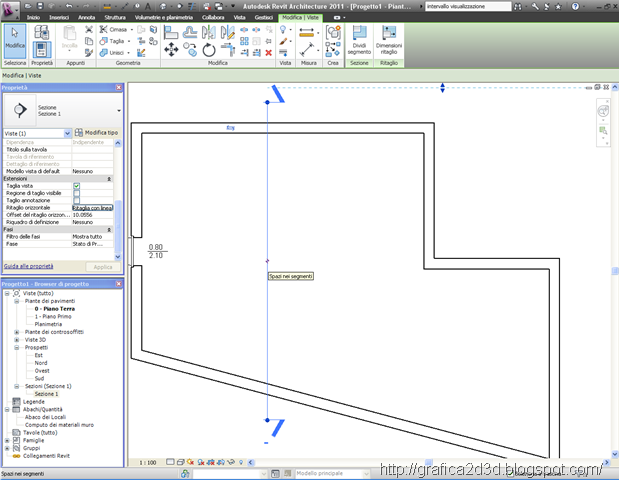619x480 pixels.
Task: Click Dividi segmento section tool
Action: point(359,40)
